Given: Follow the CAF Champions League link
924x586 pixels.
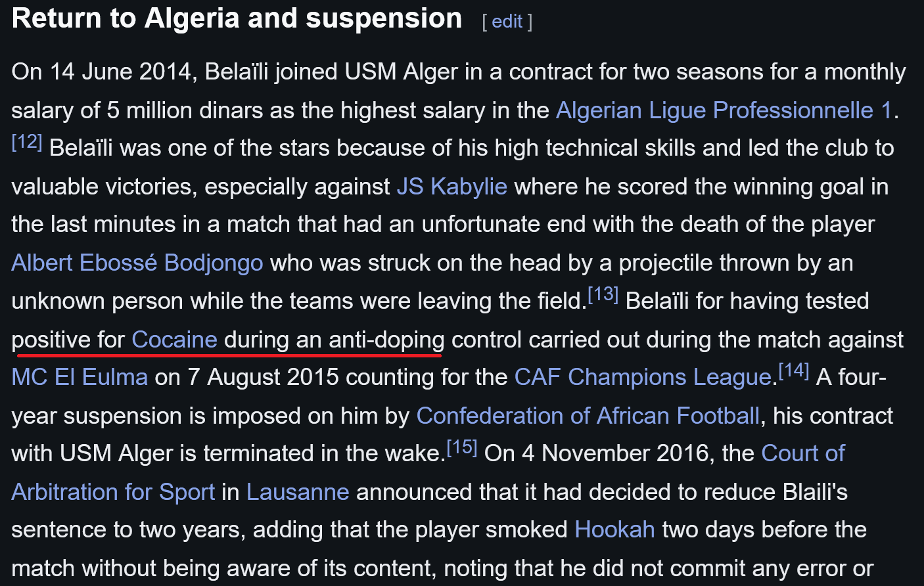Looking at the screenshot, I should 643,377.
